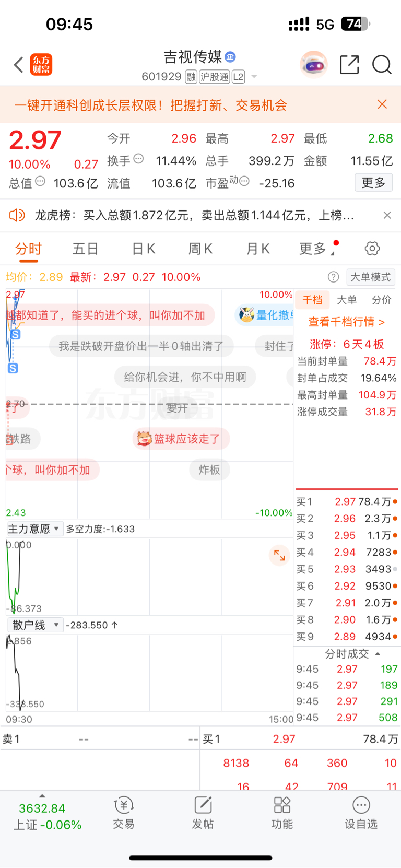Expand the 上证 index bar arrow
The height and width of the screenshot is (868, 401).
click(x=42, y=796)
